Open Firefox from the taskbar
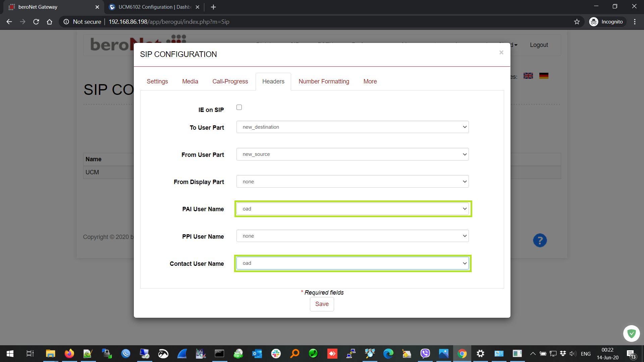The image size is (644, 362). pyautogui.click(x=69, y=354)
